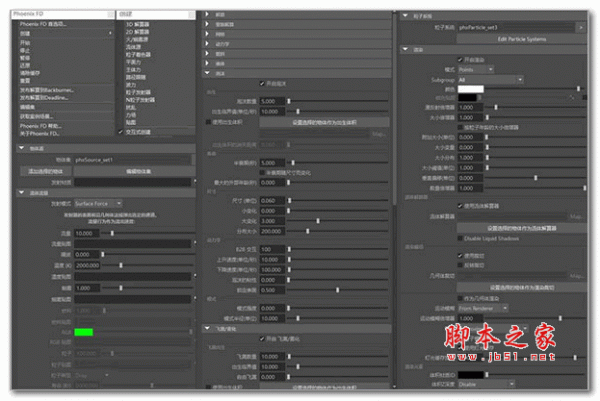
Task: Click scroll-down arrow of middle panel scrollbar
Action: click(x=394, y=386)
